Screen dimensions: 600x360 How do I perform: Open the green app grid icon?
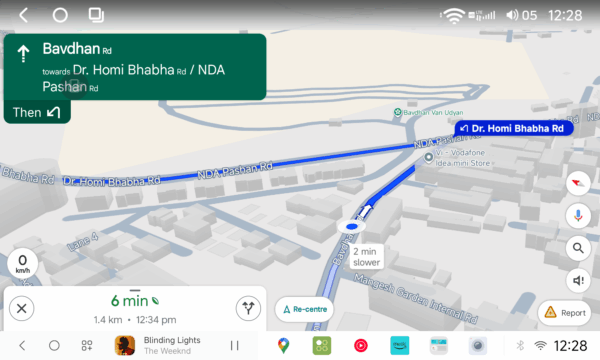pyautogui.click(x=322, y=345)
